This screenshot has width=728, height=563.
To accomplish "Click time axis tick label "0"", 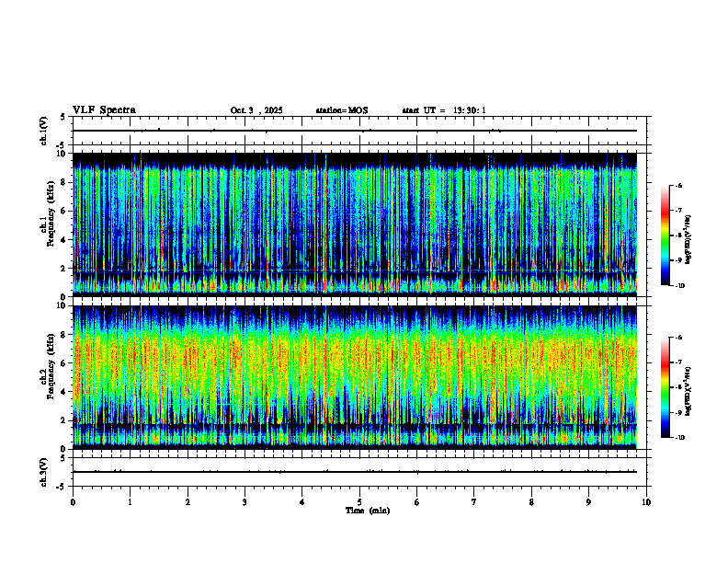I will 73,502.
